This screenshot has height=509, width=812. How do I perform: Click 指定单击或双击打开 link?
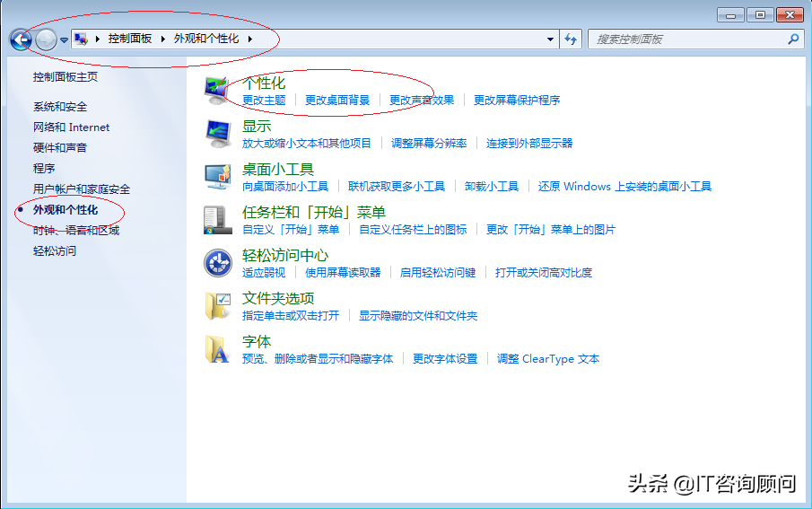(291, 316)
